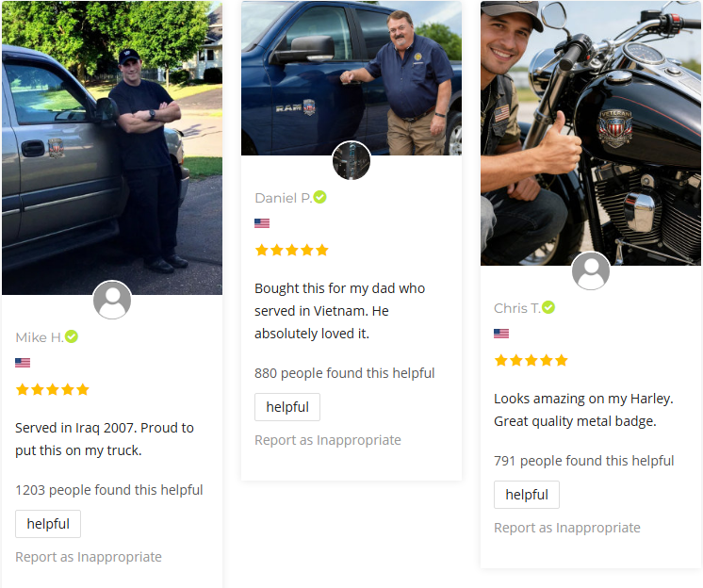Image resolution: width=703 pixels, height=588 pixels.
Task: Click the US flag under Mike H.
Action: pyautogui.click(x=23, y=363)
